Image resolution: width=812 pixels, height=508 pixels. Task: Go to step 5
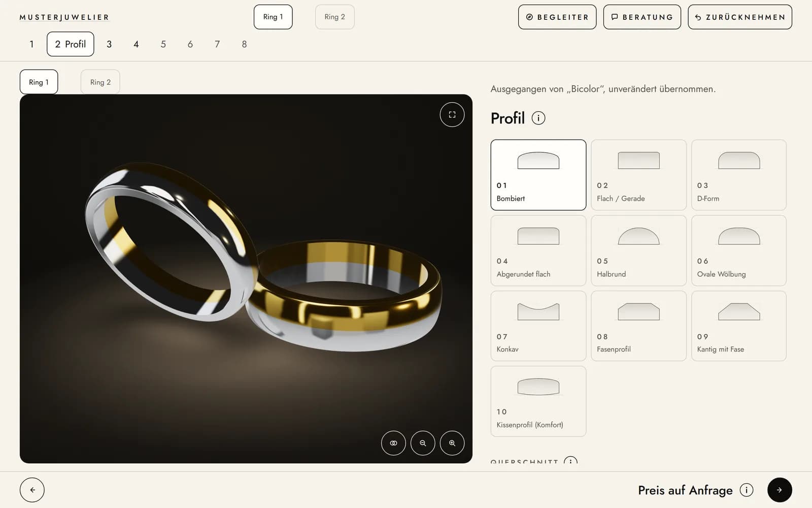coord(163,44)
